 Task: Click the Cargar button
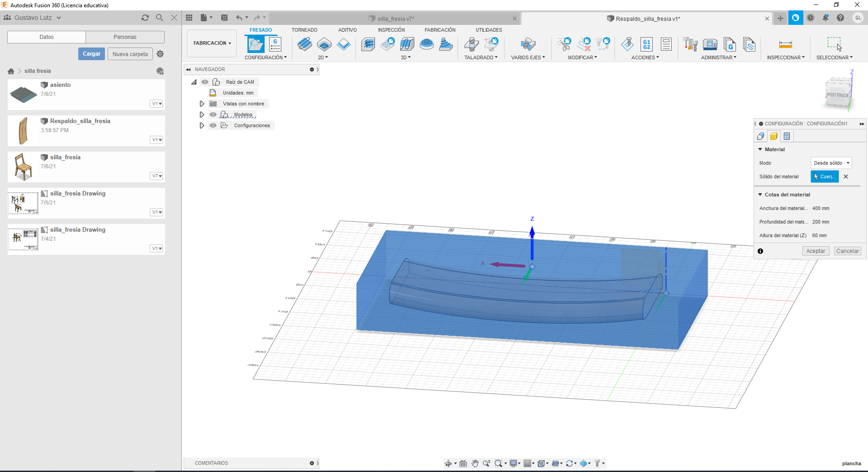coord(91,54)
